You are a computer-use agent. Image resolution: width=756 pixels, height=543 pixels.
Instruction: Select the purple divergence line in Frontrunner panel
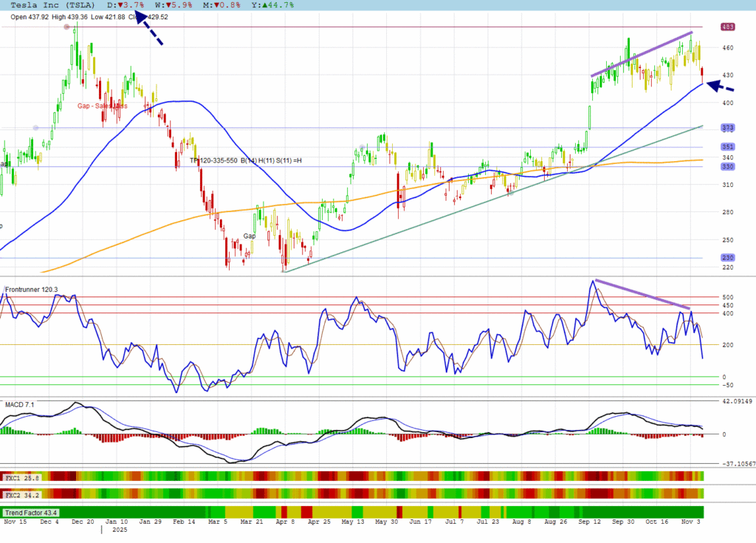click(642, 294)
